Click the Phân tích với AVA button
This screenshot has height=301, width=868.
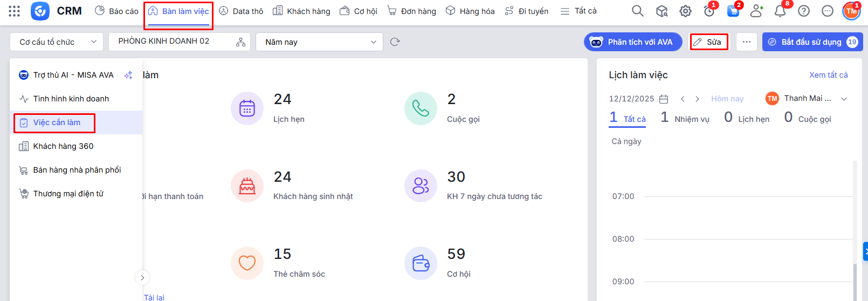633,42
